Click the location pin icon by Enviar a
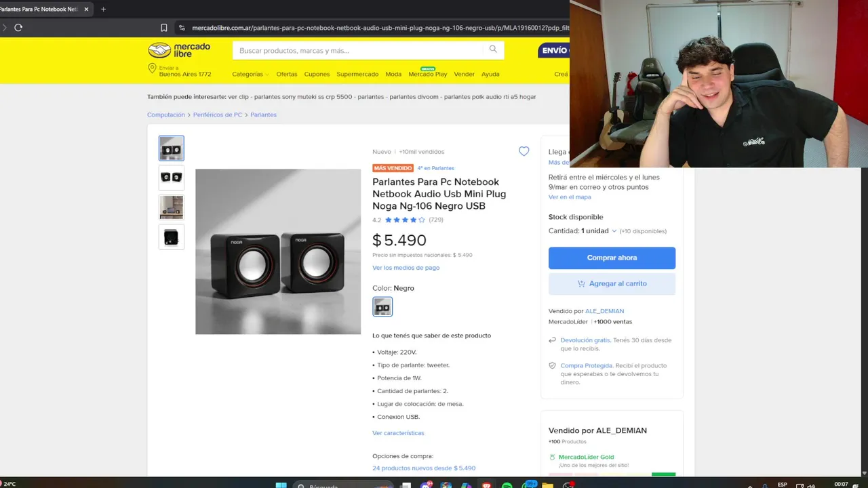The height and width of the screenshot is (488, 868). (x=152, y=69)
